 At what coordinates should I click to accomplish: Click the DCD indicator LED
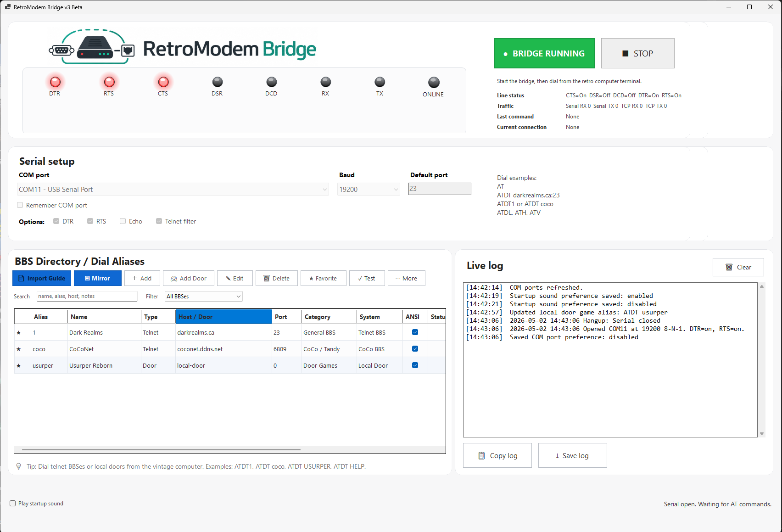(x=272, y=82)
